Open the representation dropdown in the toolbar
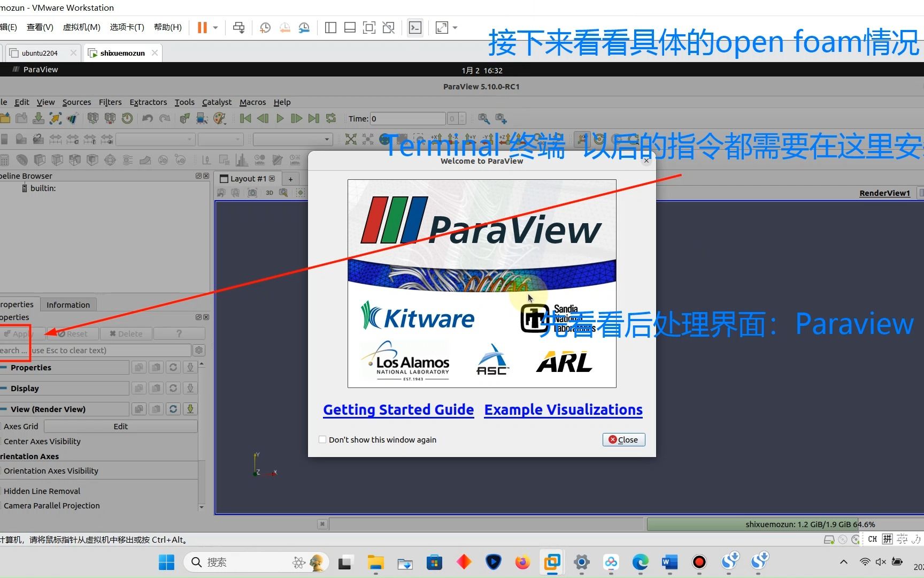The image size is (924, 578). (292, 139)
